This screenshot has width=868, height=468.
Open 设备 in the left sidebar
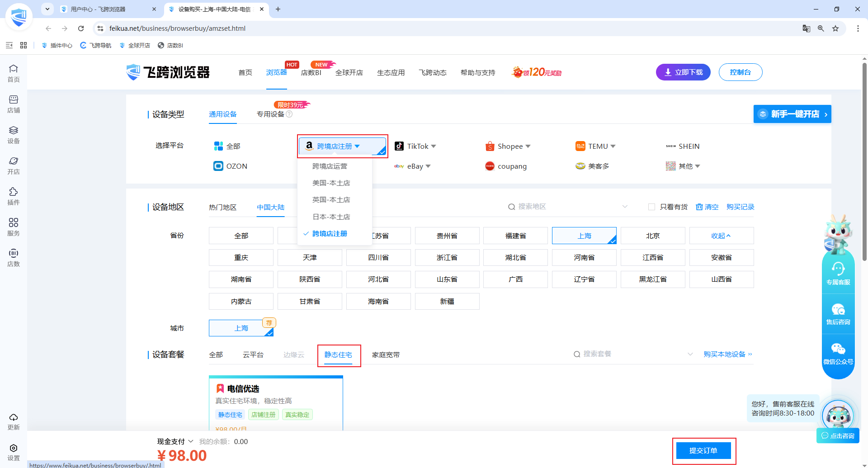14,135
